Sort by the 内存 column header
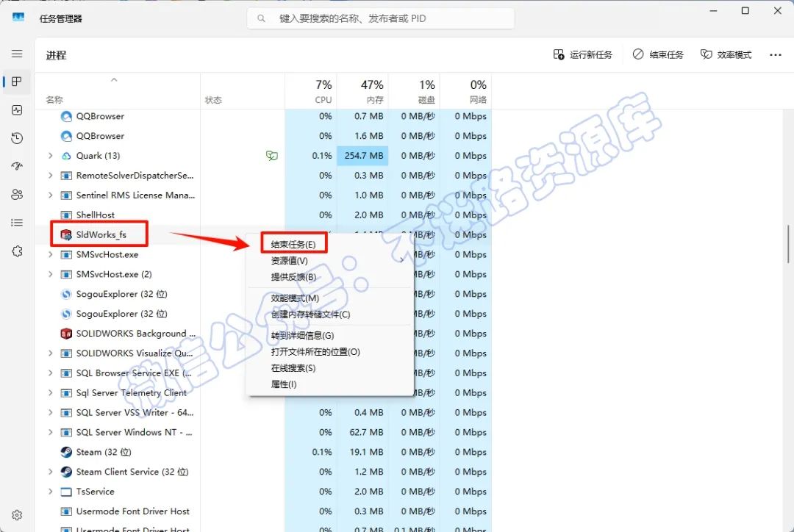This screenshot has height=532, width=794. [x=362, y=91]
